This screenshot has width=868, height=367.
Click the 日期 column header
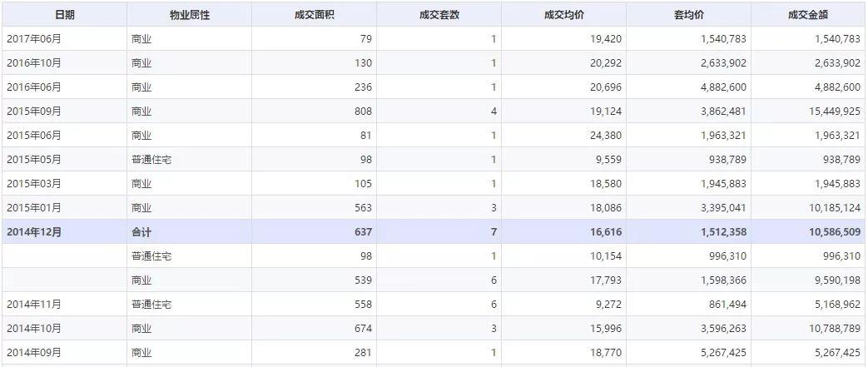[65, 15]
